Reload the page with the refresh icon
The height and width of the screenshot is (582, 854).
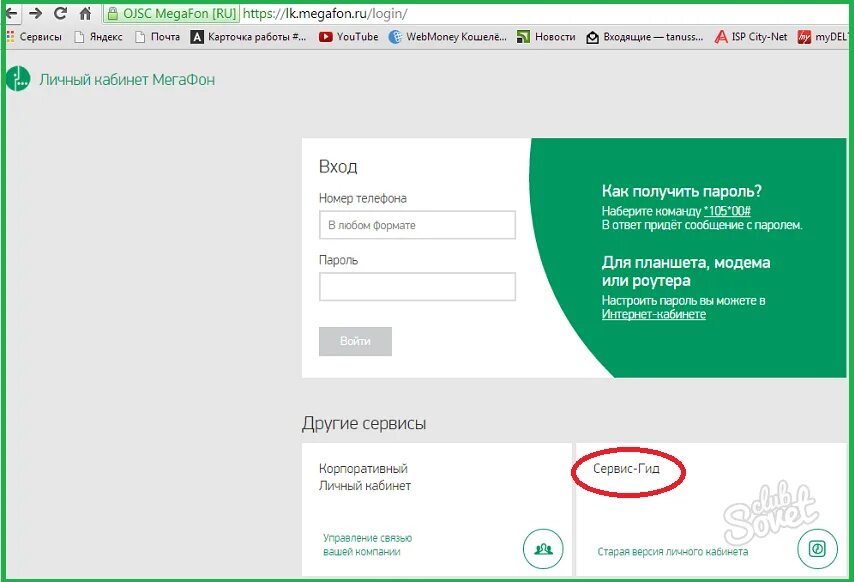coord(60,13)
